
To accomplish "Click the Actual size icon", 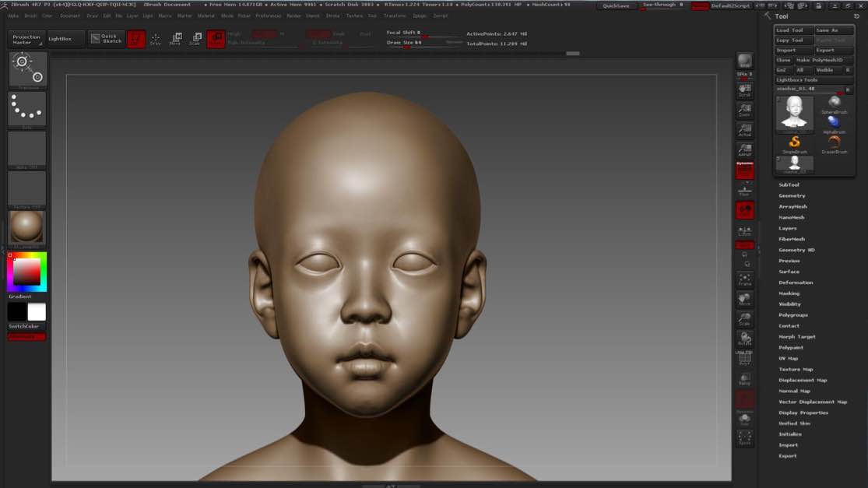I will tap(745, 129).
